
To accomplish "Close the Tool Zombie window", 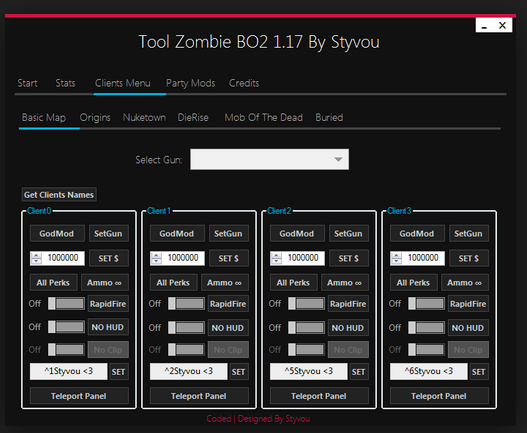I will (502, 26).
